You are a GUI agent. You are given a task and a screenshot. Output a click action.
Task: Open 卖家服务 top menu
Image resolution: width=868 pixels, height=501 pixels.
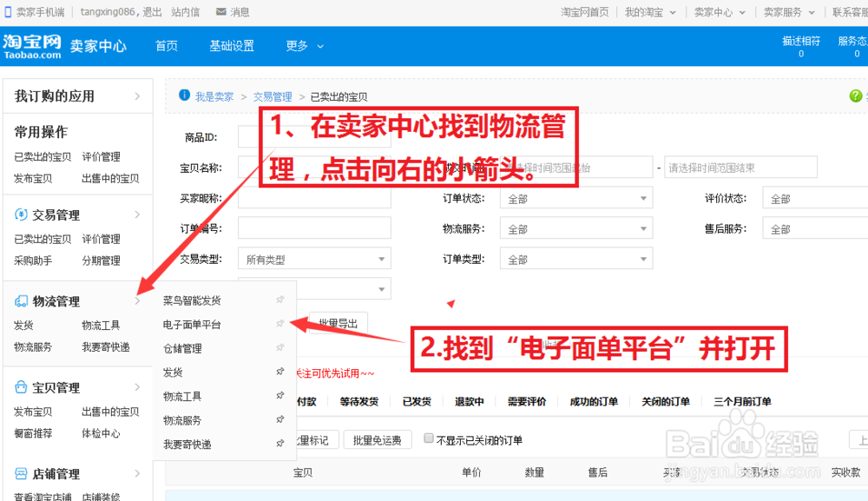(x=789, y=11)
